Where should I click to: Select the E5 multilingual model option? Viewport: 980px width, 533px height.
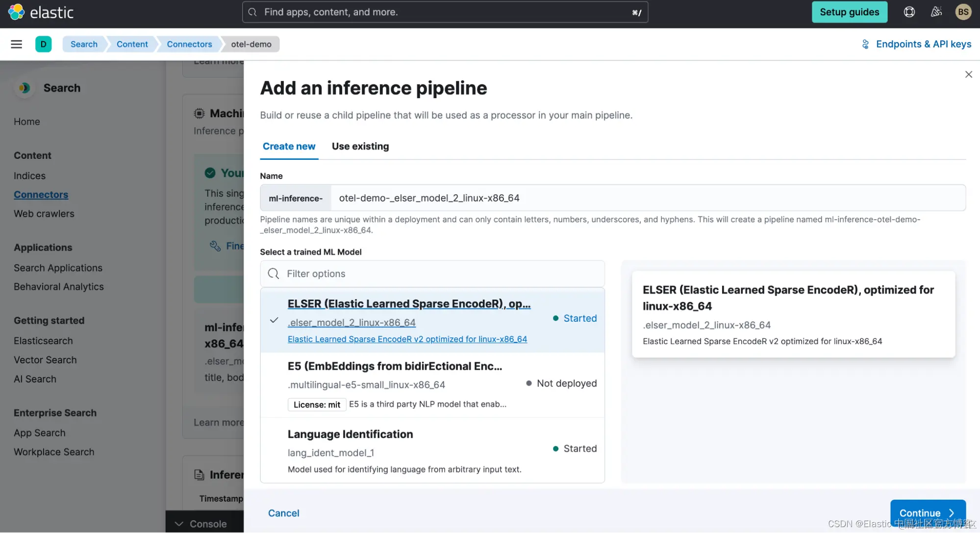pyautogui.click(x=431, y=385)
